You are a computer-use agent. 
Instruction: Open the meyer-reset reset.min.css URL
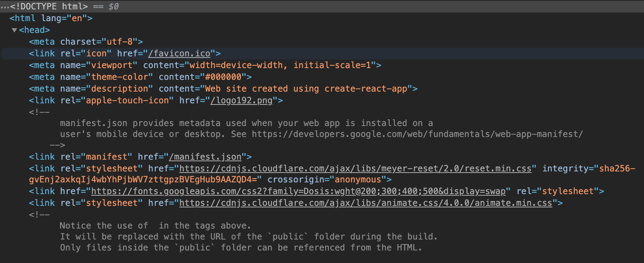coord(355,169)
